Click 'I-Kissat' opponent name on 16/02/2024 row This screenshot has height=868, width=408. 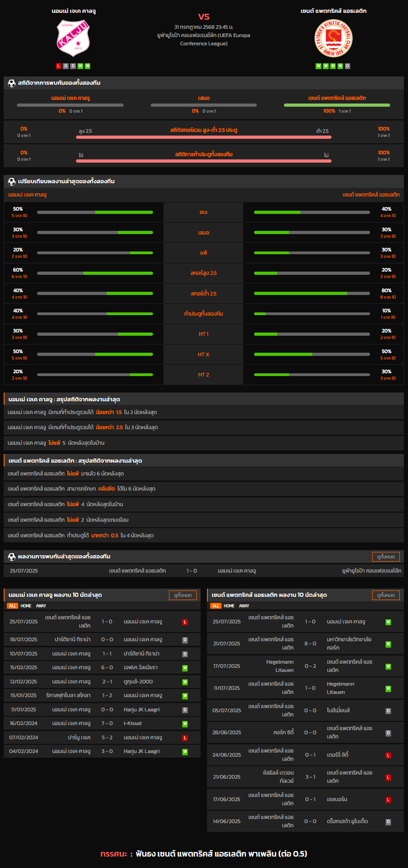(133, 723)
